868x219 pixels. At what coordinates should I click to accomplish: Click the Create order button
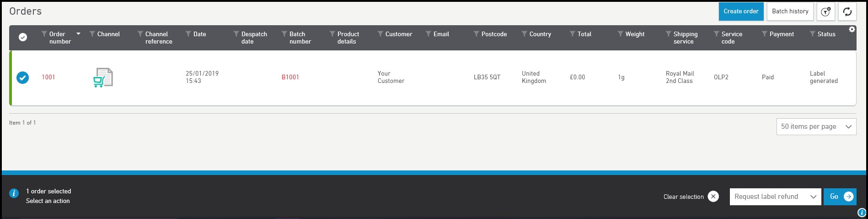click(x=741, y=11)
